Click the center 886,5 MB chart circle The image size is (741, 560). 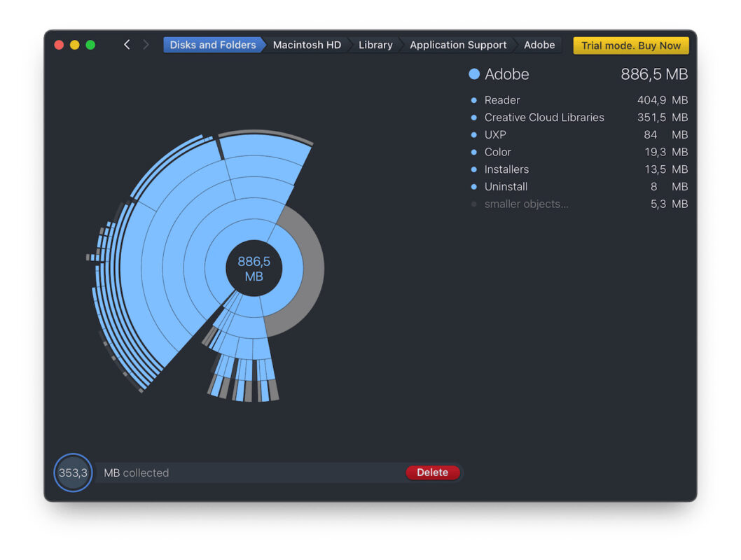(254, 269)
